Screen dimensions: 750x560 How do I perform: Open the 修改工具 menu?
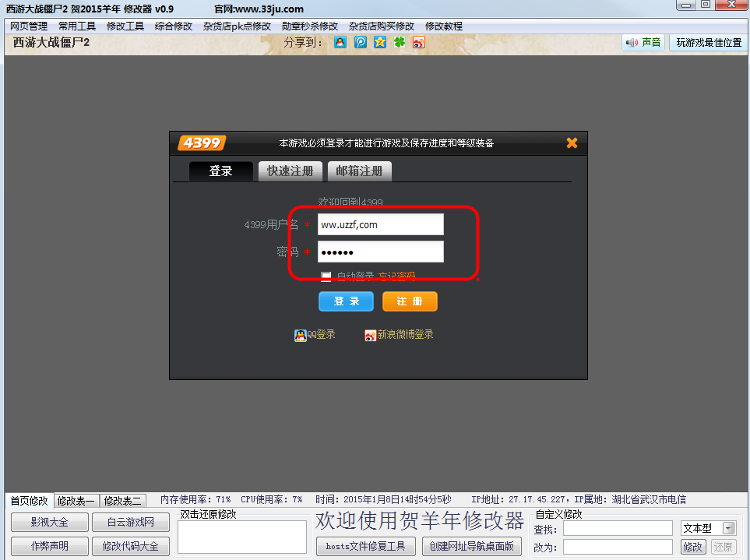[125, 26]
